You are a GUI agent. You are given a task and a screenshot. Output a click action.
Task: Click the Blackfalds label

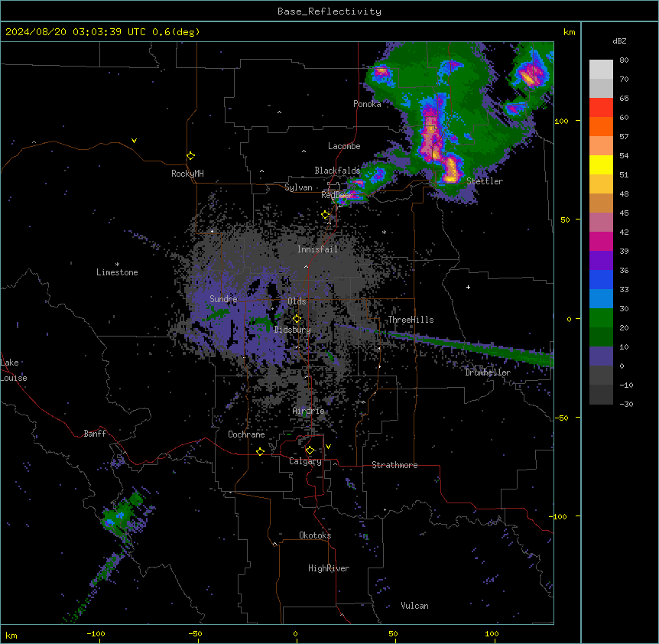[x=337, y=171]
